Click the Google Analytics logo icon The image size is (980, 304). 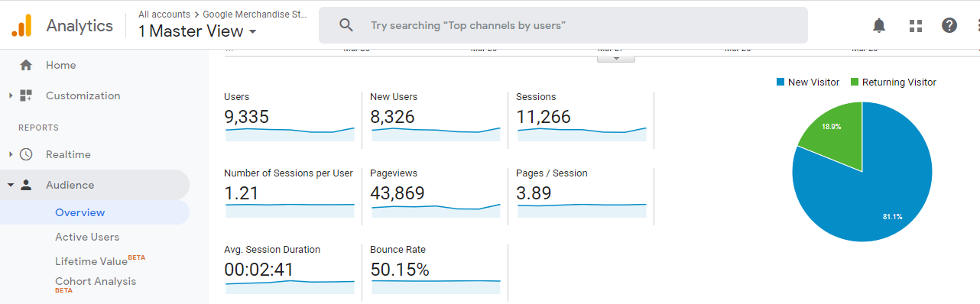(x=21, y=25)
